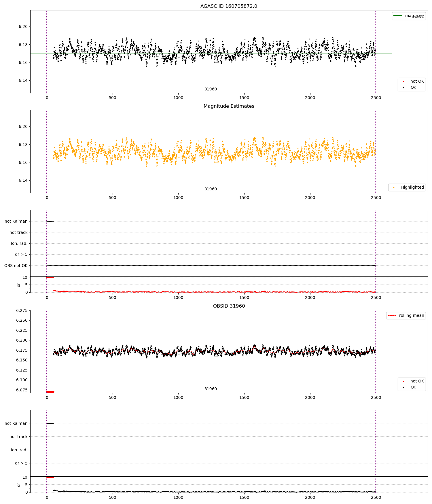Click the 1500 x-tick under the top plot
This screenshot has height=504, width=432.
(244, 98)
